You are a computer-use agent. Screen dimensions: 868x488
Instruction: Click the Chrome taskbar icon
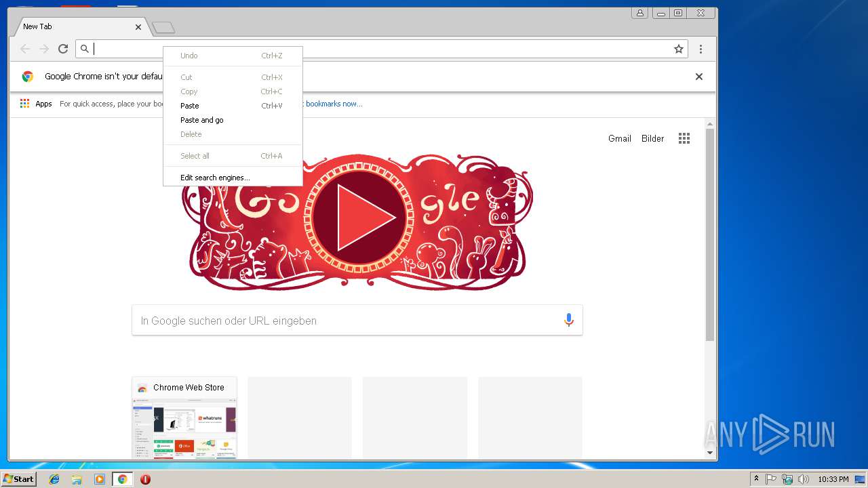(x=123, y=479)
